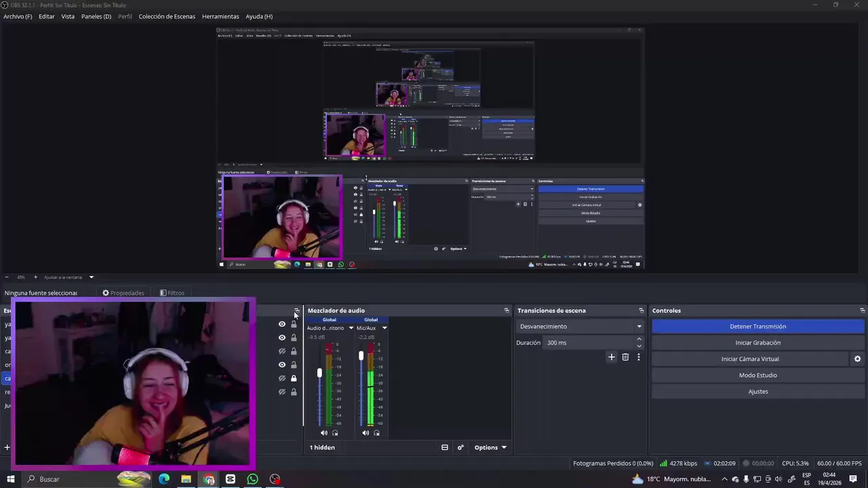Open advanced audio properties gears icon
Screen dimensions: 868x488
460,447
